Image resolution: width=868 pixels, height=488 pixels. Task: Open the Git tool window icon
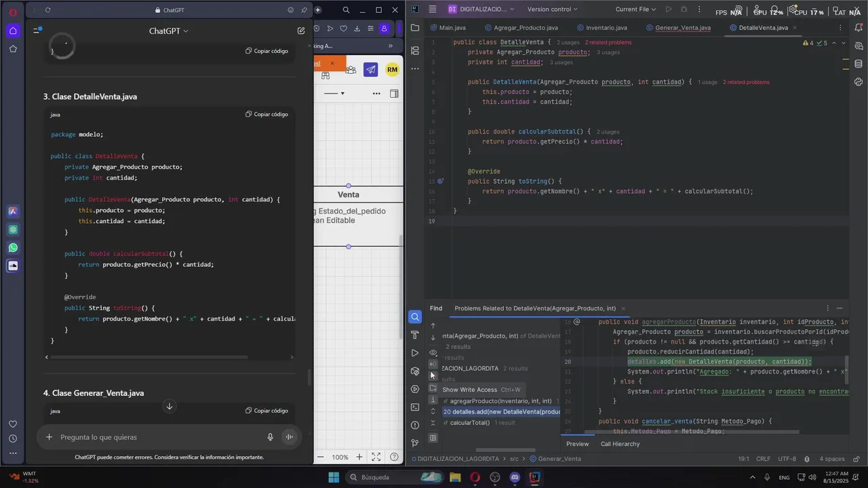[x=415, y=443]
